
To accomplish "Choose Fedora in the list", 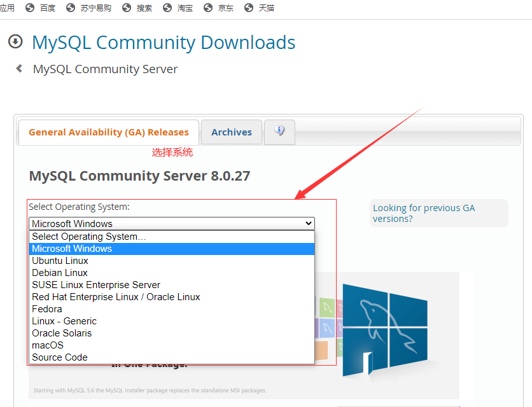I will pyautogui.click(x=172, y=309).
